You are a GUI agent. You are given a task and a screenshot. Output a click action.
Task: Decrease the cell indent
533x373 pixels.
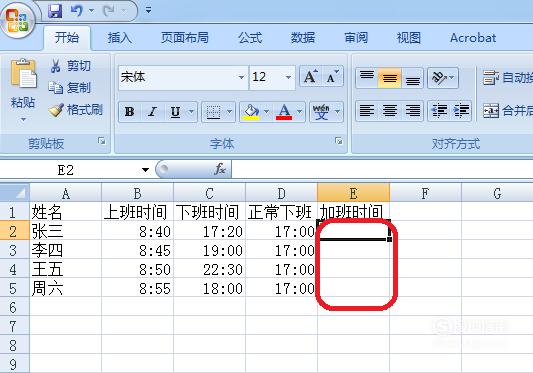click(x=439, y=111)
